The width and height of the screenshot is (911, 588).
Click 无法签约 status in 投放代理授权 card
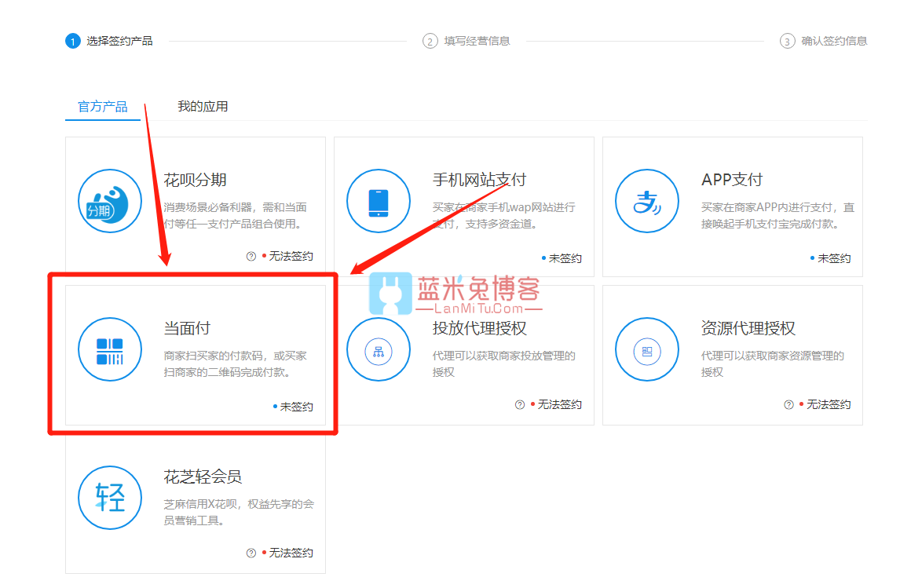(559, 404)
